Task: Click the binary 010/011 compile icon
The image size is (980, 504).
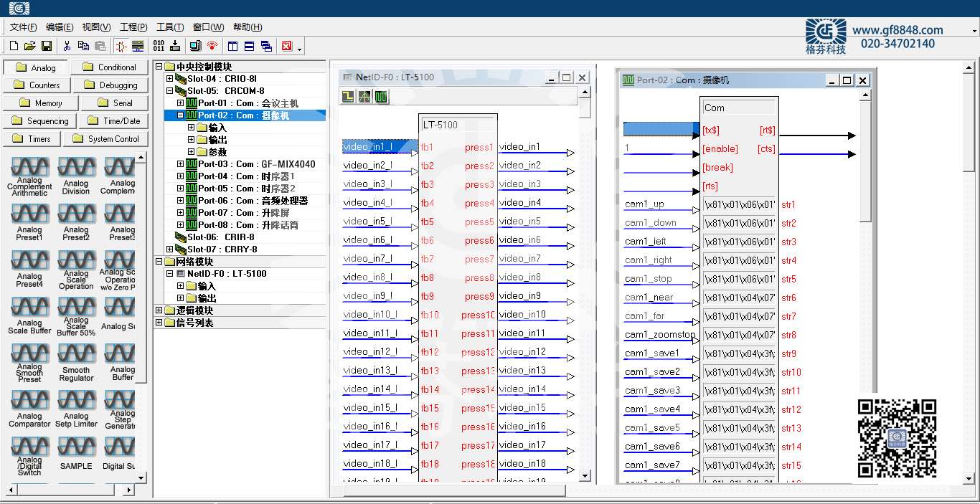Action: click(159, 46)
